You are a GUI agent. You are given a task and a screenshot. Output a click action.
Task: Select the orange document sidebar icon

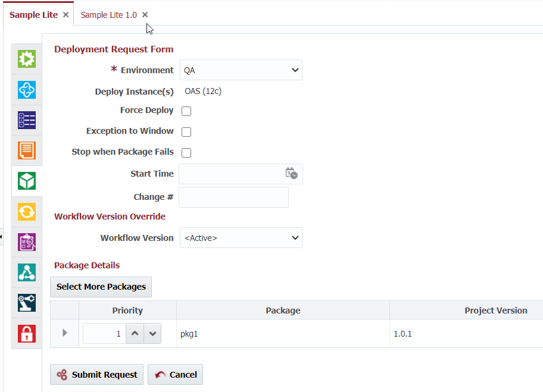[27, 150]
